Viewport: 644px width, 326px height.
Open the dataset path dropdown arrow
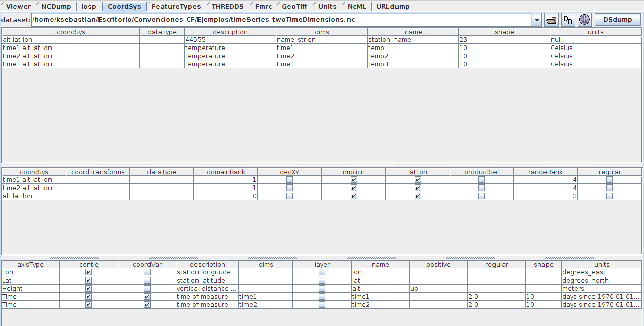[x=536, y=20]
